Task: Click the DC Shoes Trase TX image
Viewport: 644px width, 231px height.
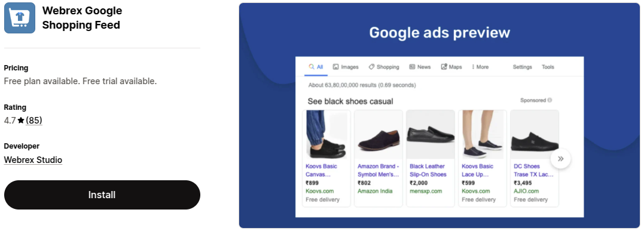Action: (x=535, y=134)
